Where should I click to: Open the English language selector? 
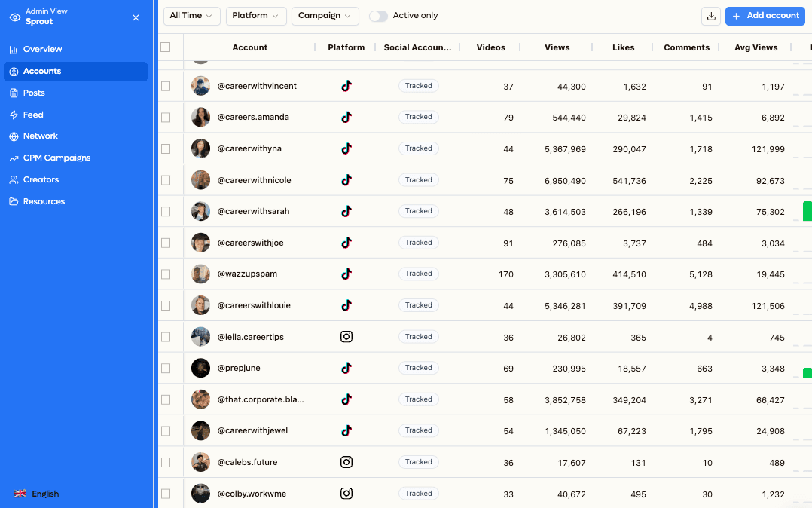pos(44,494)
